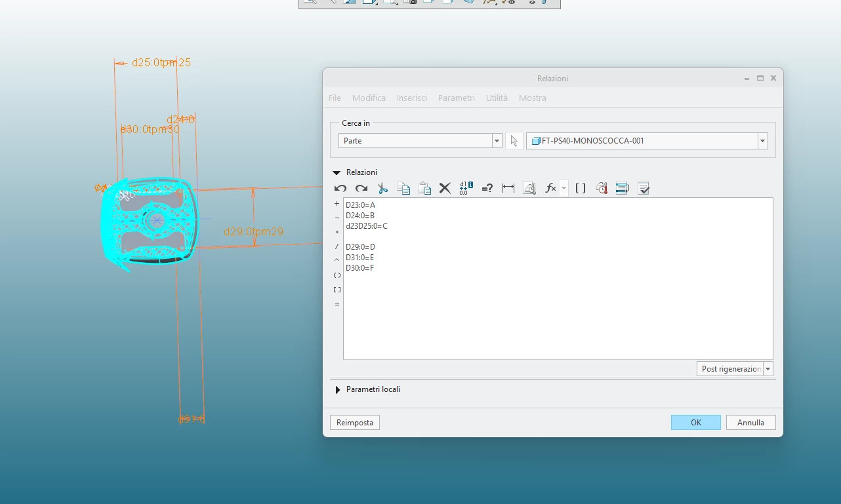Show dimension using the arrows icon
The height and width of the screenshot is (504, 841).
click(508, 188)
